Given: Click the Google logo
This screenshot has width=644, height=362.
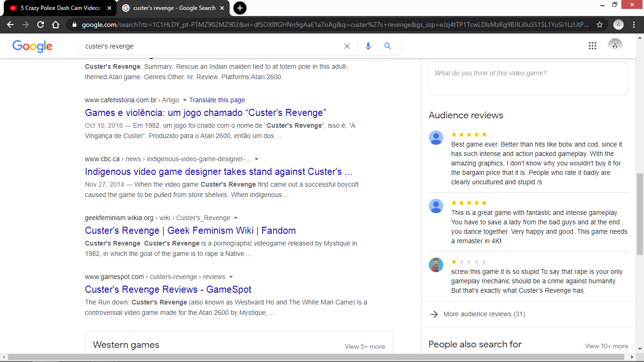Looking at the screenshot, I should coord(32,46).
